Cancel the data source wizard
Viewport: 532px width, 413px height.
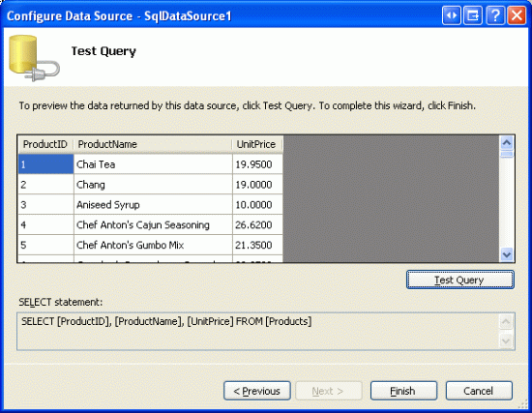pyautogui.click(x=479, y=391)
